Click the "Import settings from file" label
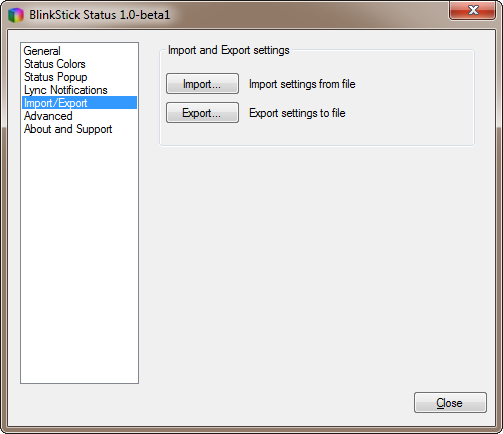 [x=302, y=84]
